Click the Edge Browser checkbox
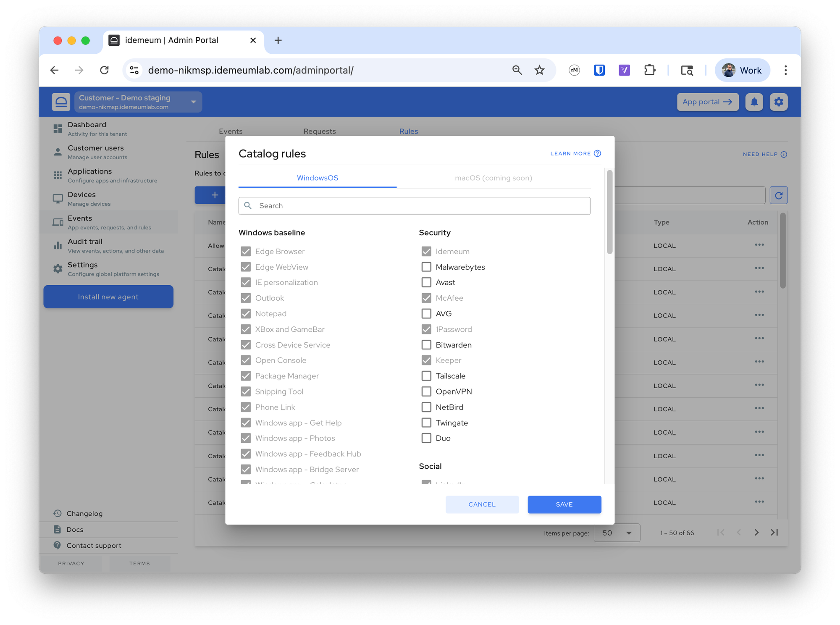The height and width of the screenshot is (625, 840). point(246,252)
